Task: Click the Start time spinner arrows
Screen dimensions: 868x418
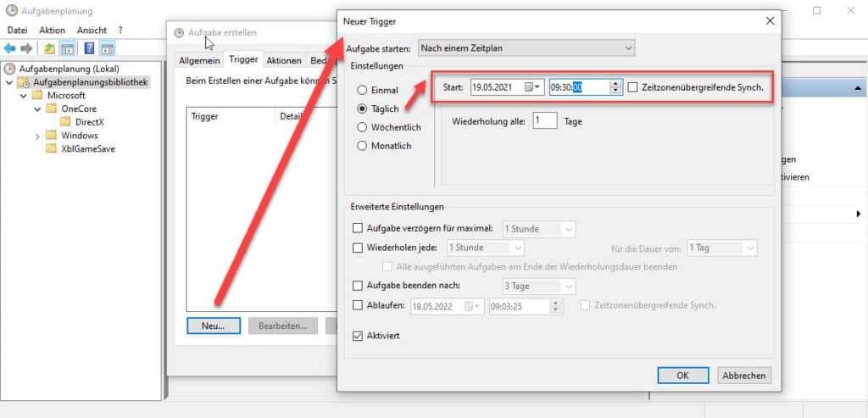Action: tap(615, 87)
